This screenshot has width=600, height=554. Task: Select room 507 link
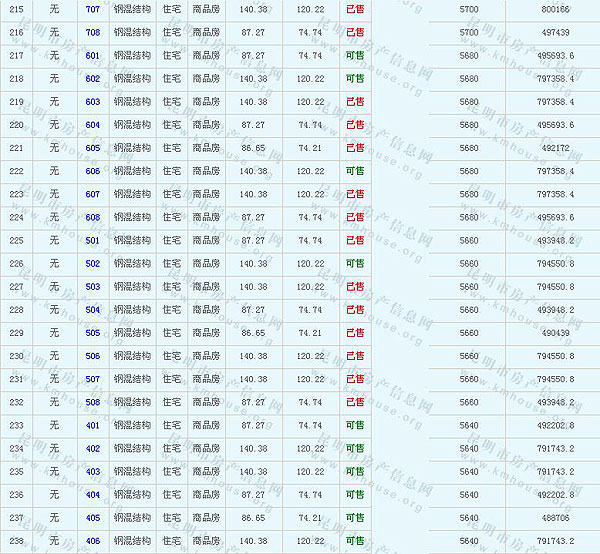[x=93, y=379]
